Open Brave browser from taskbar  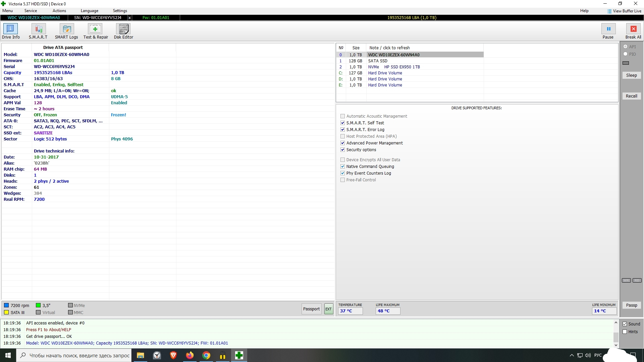point(173,355)
